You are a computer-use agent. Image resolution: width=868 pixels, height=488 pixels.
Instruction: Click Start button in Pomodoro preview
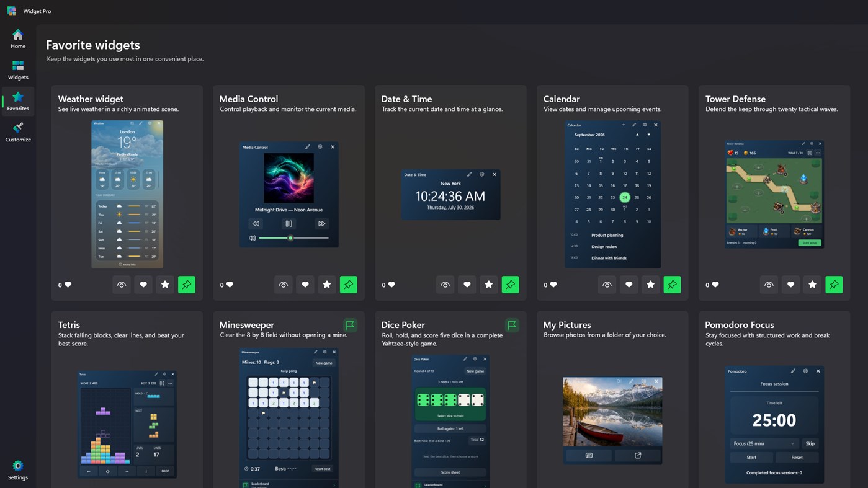(x=751, y=457)
